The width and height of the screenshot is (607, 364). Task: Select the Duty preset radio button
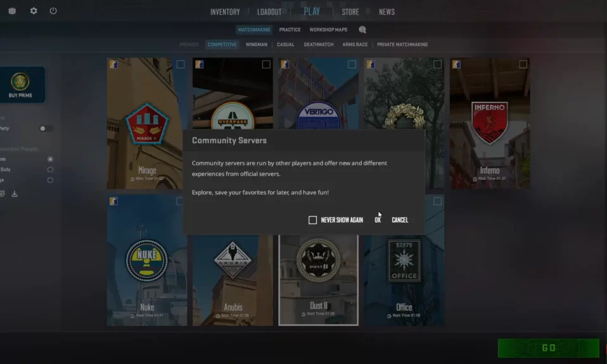pyautogui.click(x=50, y=170)
